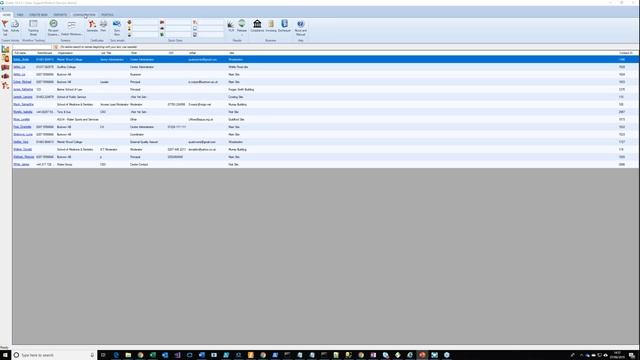
Task: Select the 'External Quality Assurer' role cell
Action: pyautogui.click(x=144, y=142)
